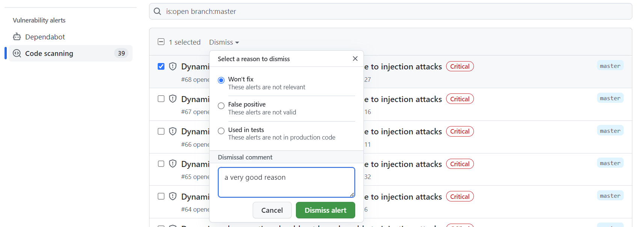Click the Dependabot robot icon
The height and width of the screenshot is (227, 644).
(17, 37)
